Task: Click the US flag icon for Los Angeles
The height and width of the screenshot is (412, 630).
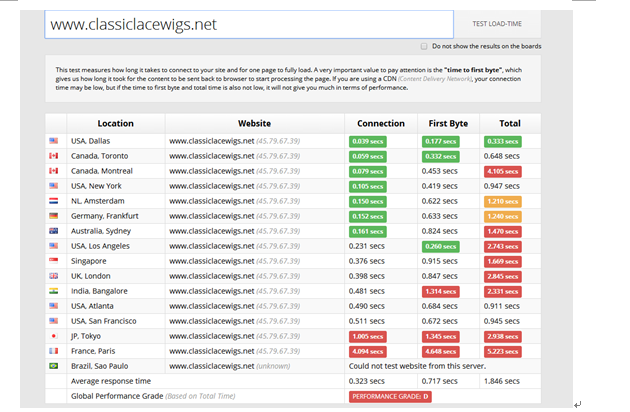Action: click(53, 246)
